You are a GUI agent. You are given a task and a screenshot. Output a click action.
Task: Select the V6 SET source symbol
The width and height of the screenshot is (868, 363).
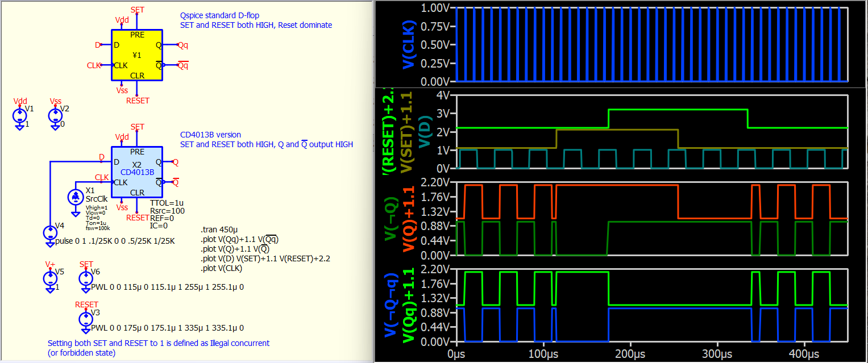(x=86, y=279)
